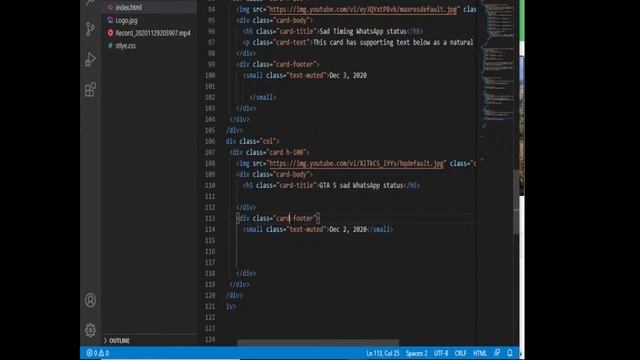640x360 pixels.
Task: Follow the hqdefault.jpg YouTube image link
Action: (x=356, y=163)
